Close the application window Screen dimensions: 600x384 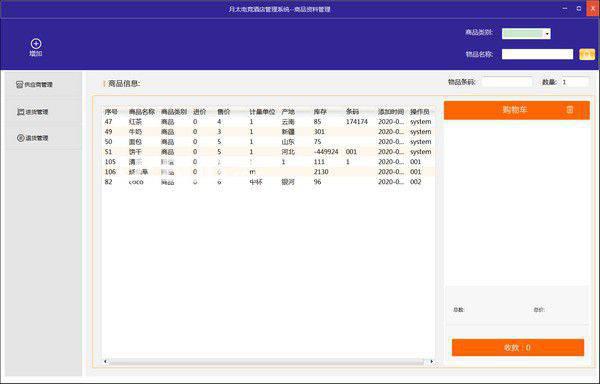pos(593,8)
